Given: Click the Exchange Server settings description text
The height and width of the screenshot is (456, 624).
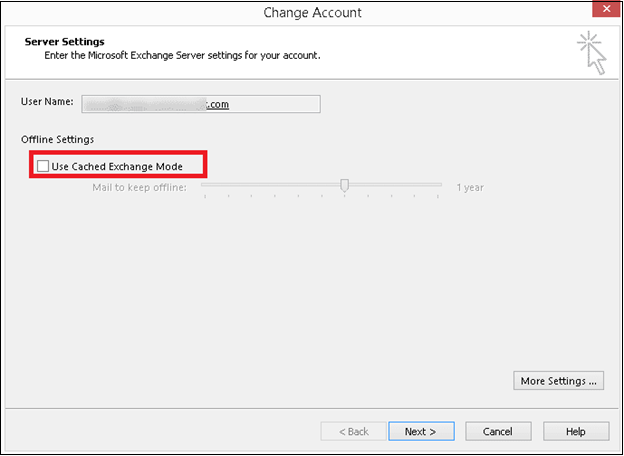Looking at the screenshot, I should (182, 55).
